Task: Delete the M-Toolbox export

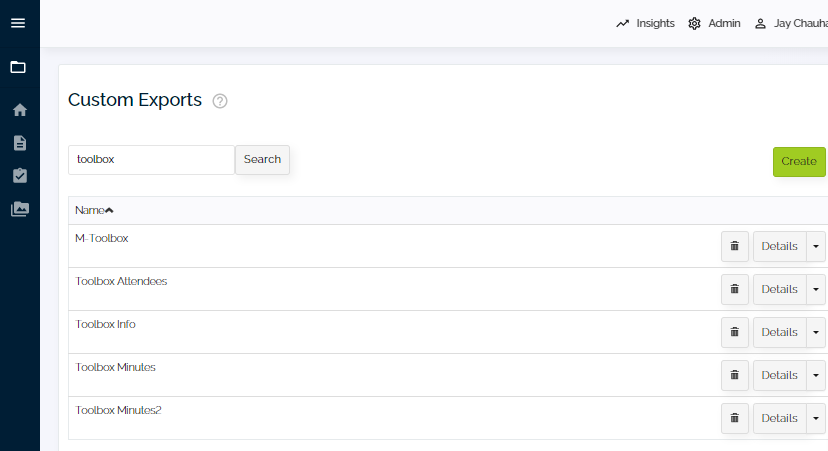Action: click(x=735, y=246)
